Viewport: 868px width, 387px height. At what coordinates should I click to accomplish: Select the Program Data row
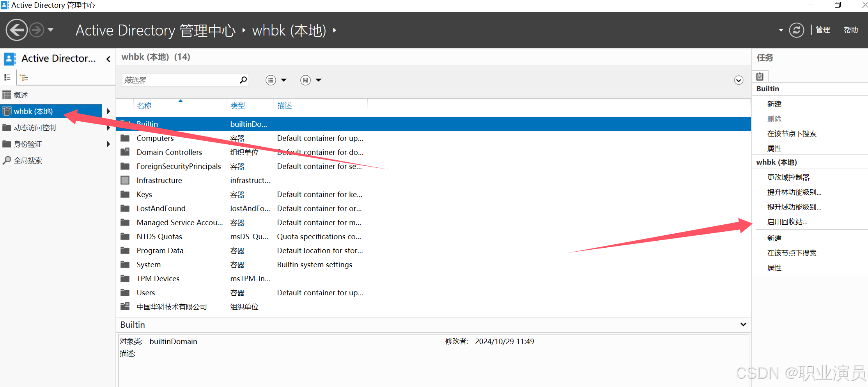tap(434, 250)
